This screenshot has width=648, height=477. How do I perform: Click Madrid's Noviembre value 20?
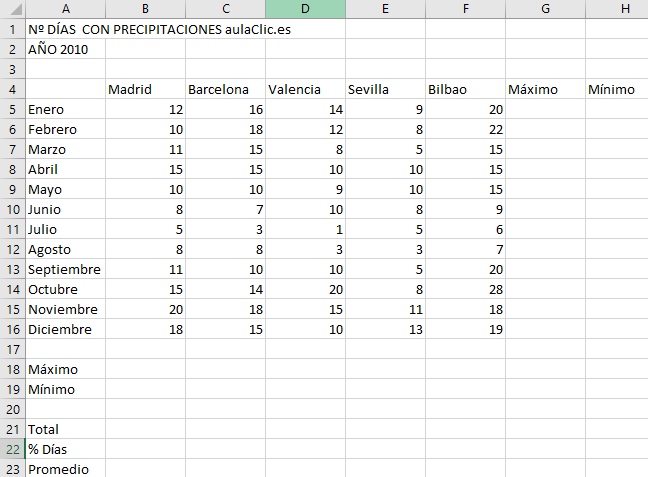point(146,309)
